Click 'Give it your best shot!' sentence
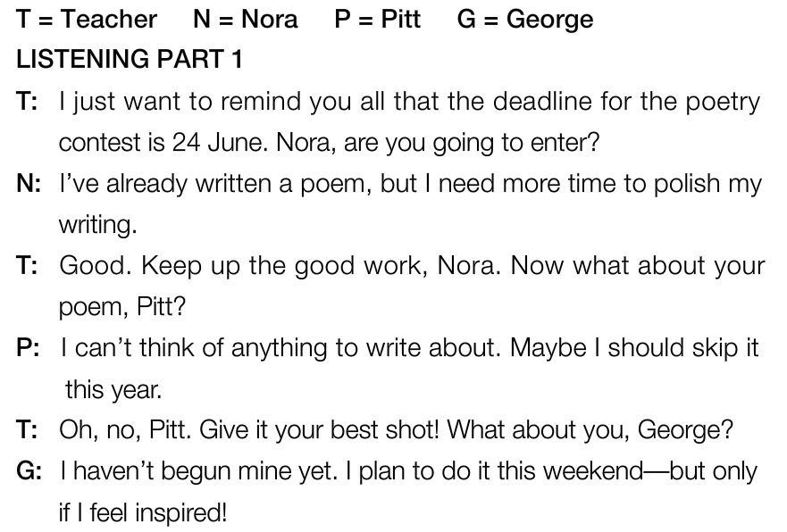 (319, 430)
